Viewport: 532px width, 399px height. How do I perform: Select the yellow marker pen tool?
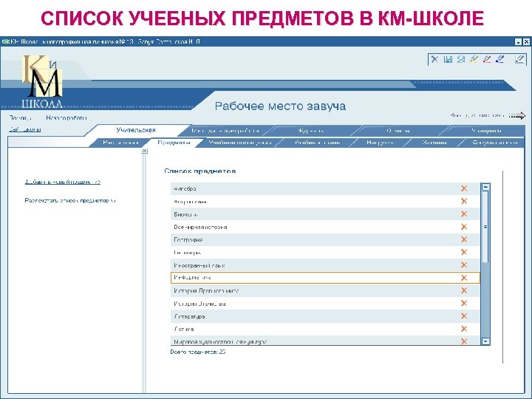point(474,59)
